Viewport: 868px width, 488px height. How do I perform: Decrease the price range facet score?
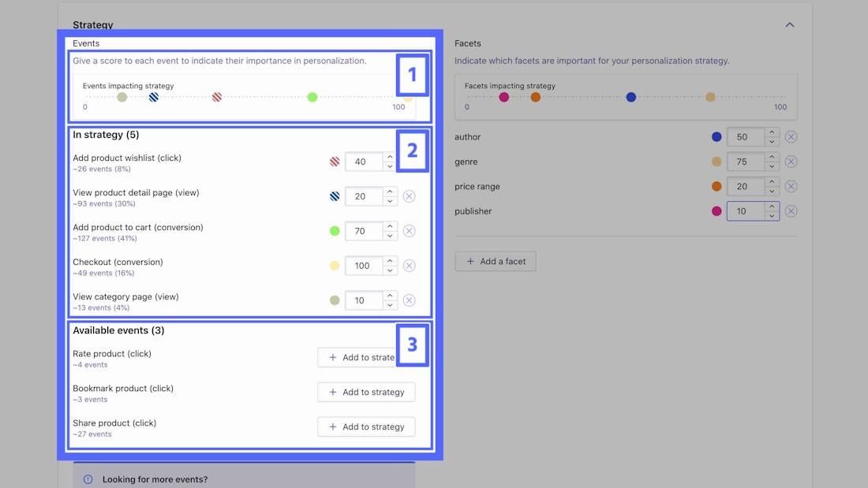[772, 192]
